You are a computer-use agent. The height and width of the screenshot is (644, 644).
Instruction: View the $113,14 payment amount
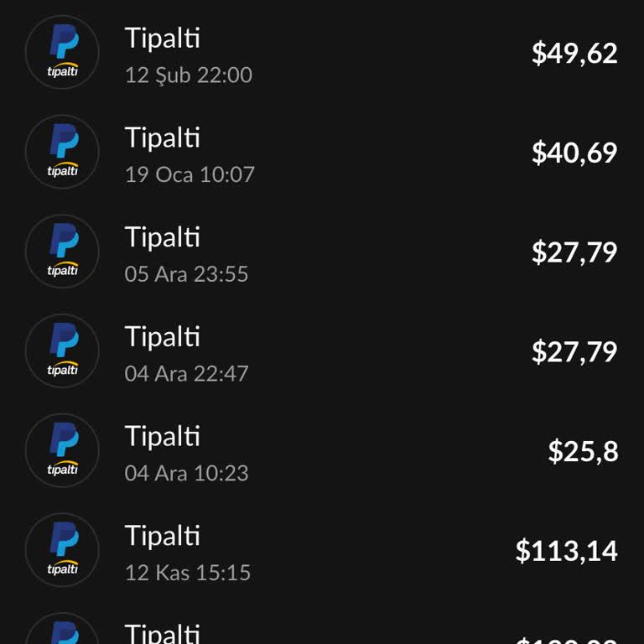pyautogui.click(x=567, y=550)
